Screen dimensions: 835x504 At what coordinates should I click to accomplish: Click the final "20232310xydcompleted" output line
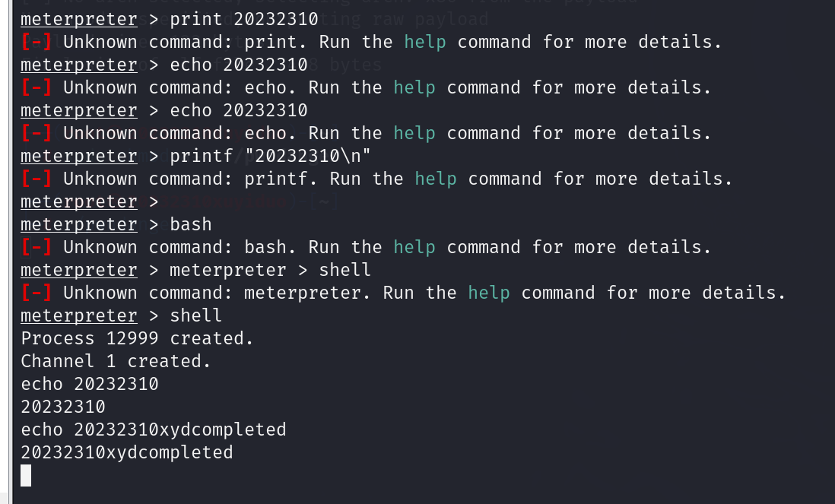pos(127,452)
